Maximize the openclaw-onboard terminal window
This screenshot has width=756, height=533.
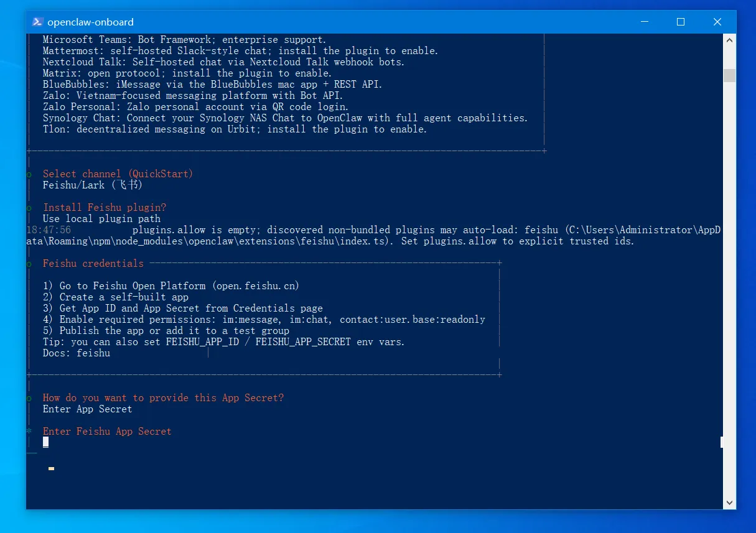(x=681, y=22)
